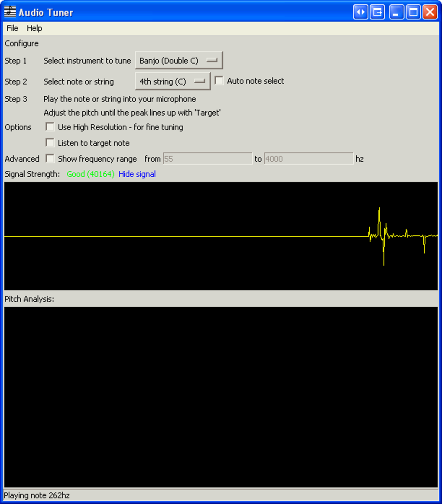
Task: Click the 'Signal Strength:' label
Action: [32, 174]
